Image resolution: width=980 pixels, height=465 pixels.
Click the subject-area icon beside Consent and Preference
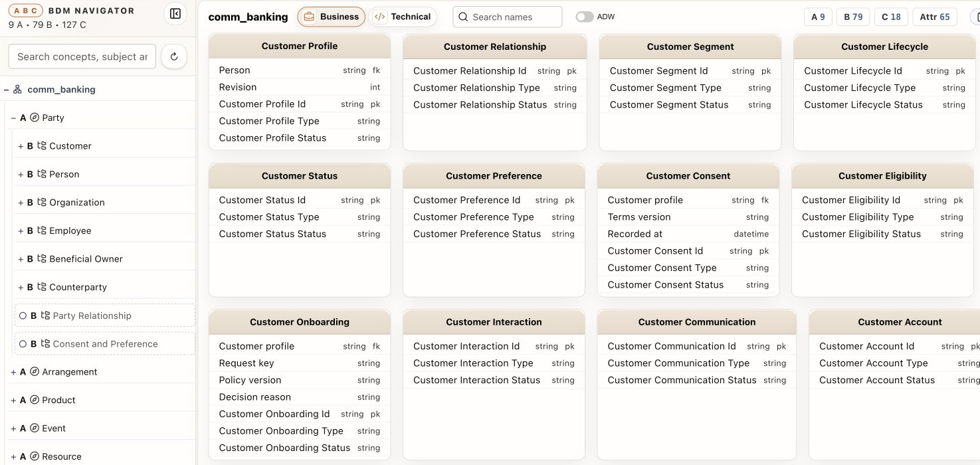pos(45,343)
